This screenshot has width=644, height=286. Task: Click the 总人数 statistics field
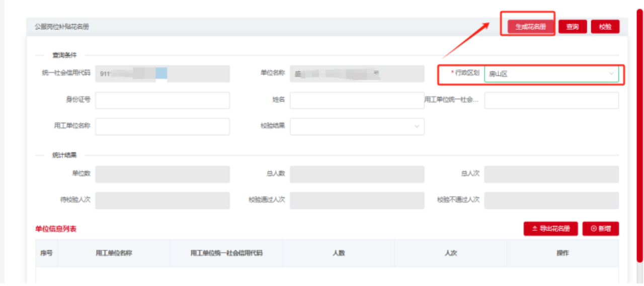(357, 174)
